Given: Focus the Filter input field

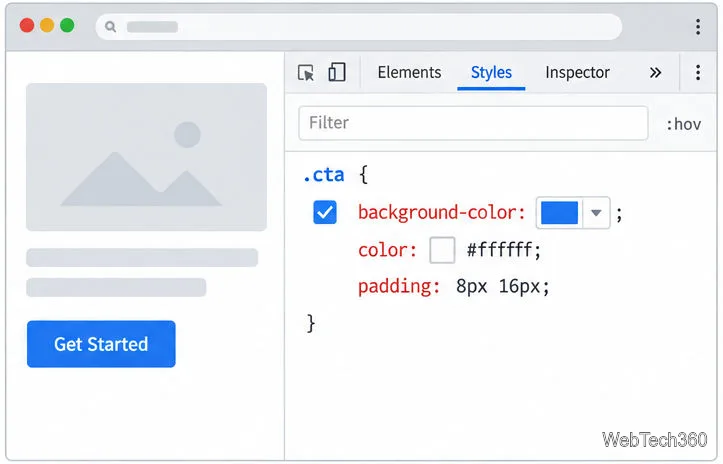Looking at the screenshot, I should 473,123.
